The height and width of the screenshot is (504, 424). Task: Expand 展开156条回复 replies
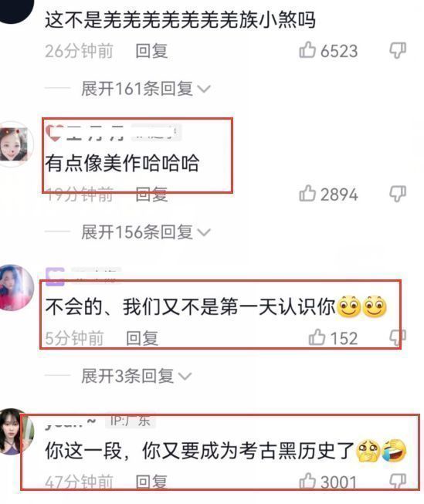146,232
